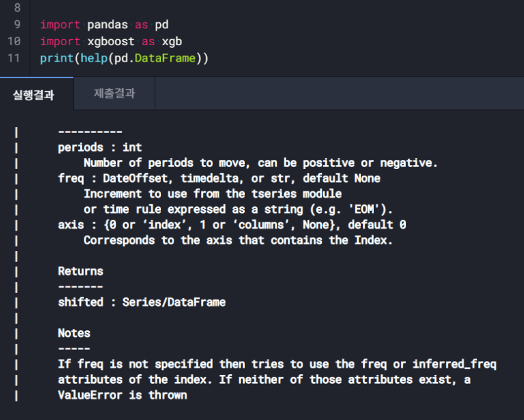This screenshot has width=524, height=420.
Task: Click the 'axis :' parameter description line
Action: [232, 225]
